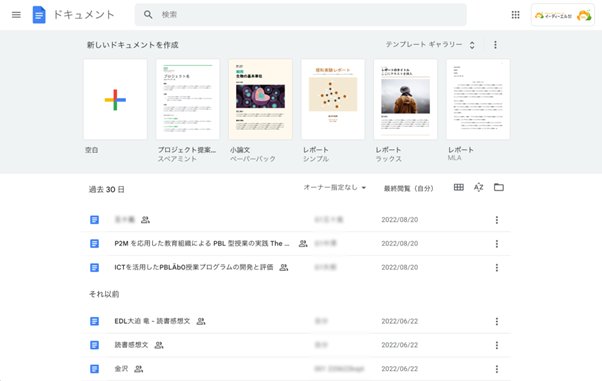Open the file picker folder icon
The height and width of the screenshot is (381, 602).
pyautogui.click(x=499, y=187)
